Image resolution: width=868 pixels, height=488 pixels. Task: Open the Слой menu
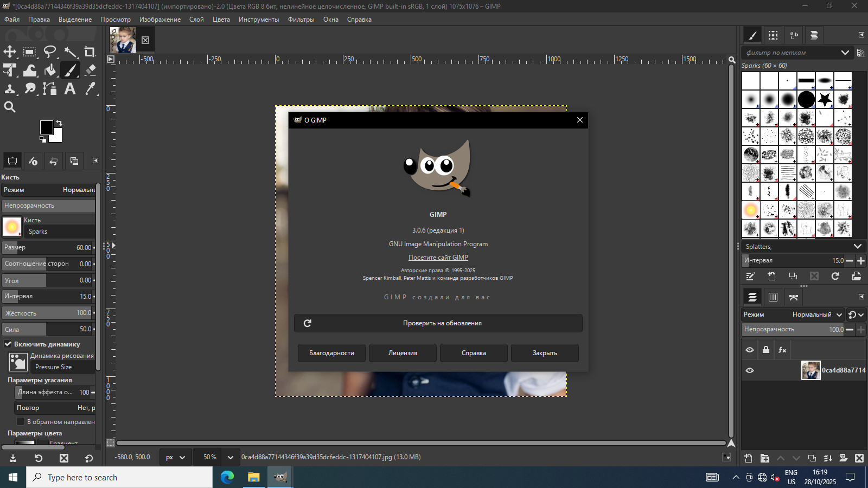point(196,20)
